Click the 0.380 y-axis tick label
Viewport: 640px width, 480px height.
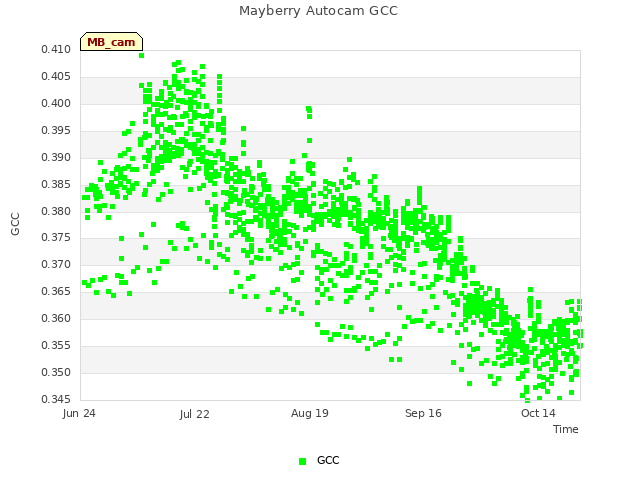click(x=56, y=211)
